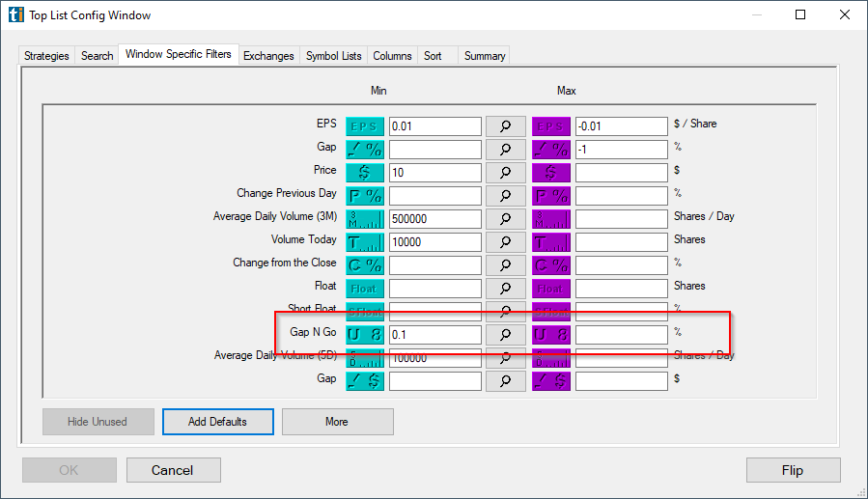Click the EPS Max field containing -0.01

[621, 126]
